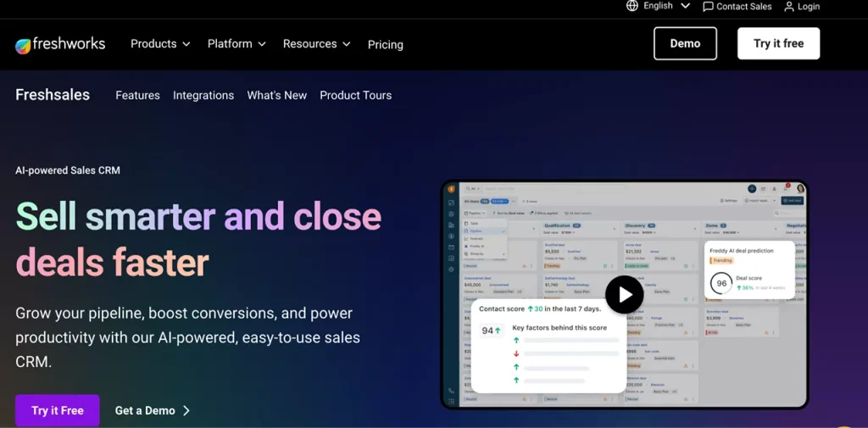The width and height of the screenshot is (868, 428).
Task: Open the Contact Sales link
Action: click(x=737, y=7)
